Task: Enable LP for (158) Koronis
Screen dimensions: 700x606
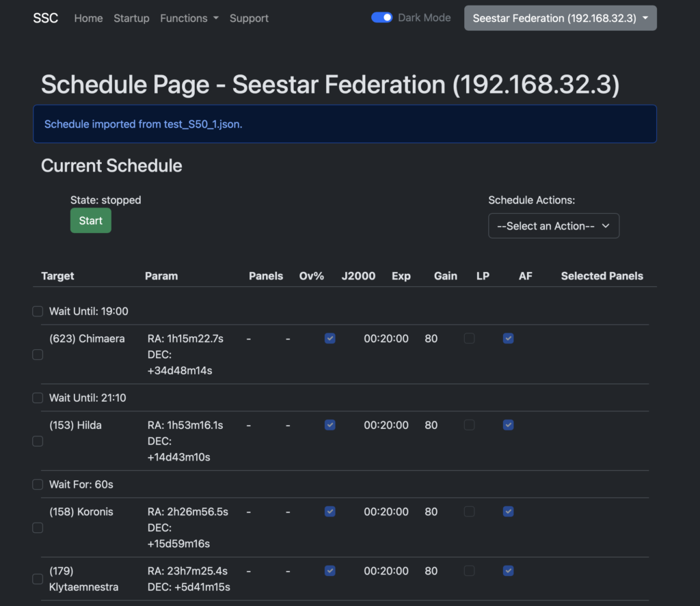Action: click(469, 512)
